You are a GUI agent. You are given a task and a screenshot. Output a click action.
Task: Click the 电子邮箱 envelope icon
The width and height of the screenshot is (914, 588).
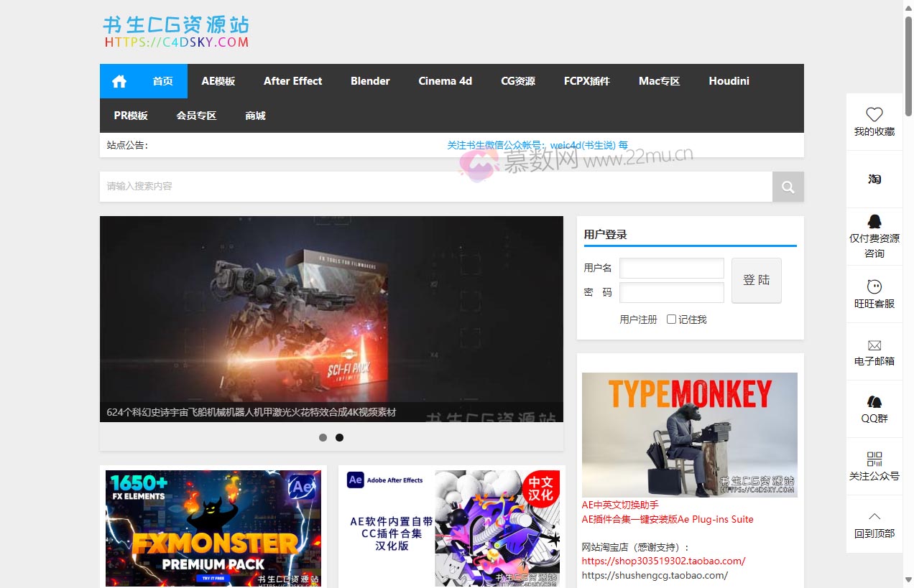(874, 344)
